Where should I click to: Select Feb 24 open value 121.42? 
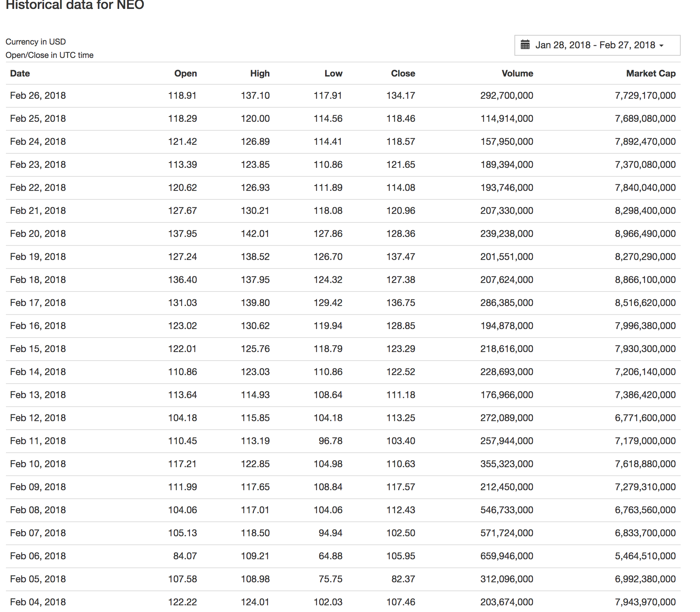[x=183, y=142]
